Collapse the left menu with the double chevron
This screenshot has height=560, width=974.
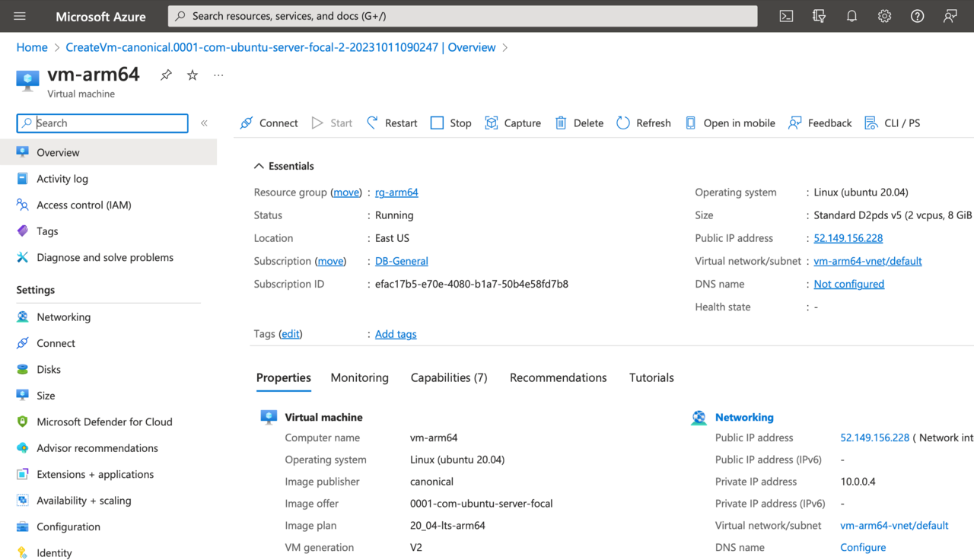pos(204,123)
